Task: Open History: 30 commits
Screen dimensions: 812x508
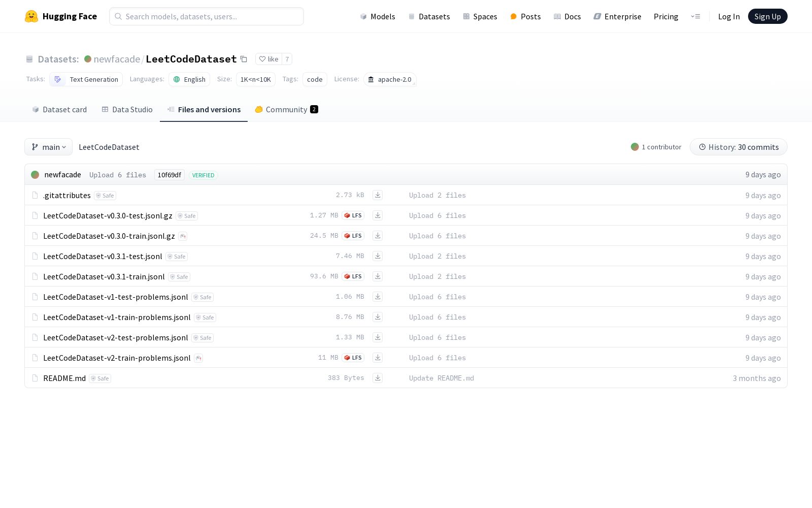Action: [738, 147]
